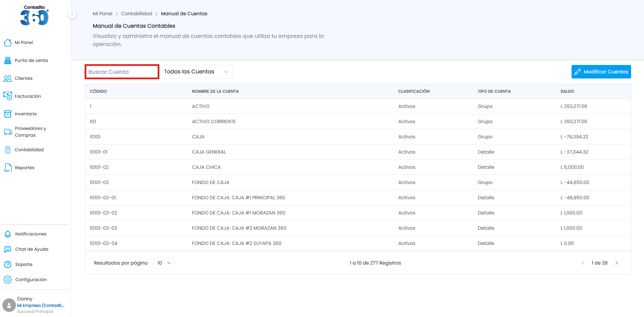Click the NOMBRE DE LA CUENTA column header
The width and height of the screenshot is (644, 317).
pos(215,91)
